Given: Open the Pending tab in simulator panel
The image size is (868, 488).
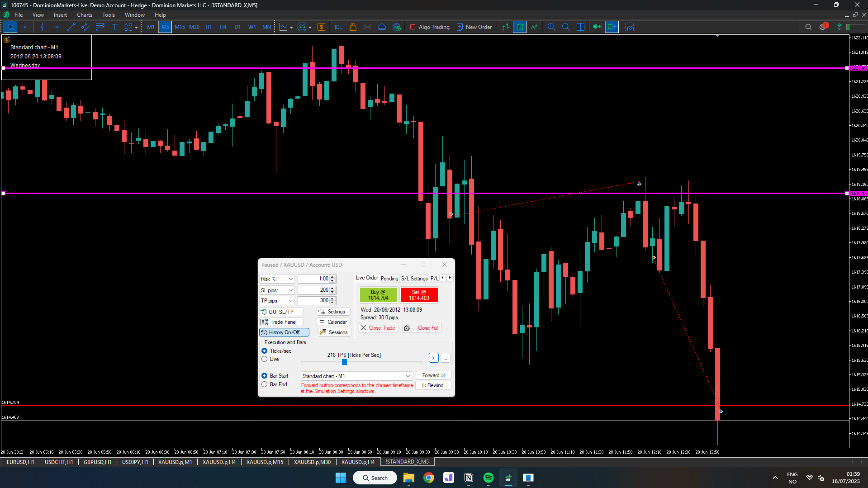Looking at the screenshot, I should coord(389,279).
